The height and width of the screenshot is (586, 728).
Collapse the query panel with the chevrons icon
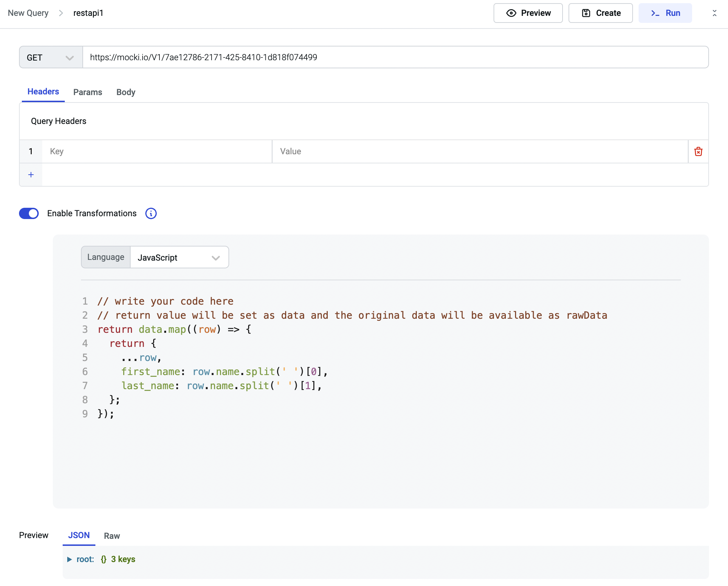714,13
